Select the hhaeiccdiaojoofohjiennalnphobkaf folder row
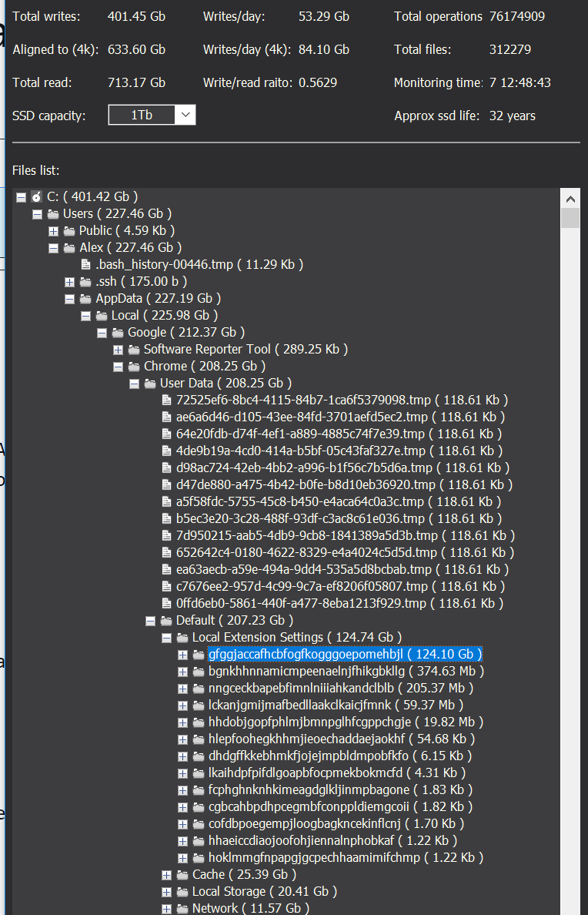This screenshot has height=915, width=588. tap(332, 841)
